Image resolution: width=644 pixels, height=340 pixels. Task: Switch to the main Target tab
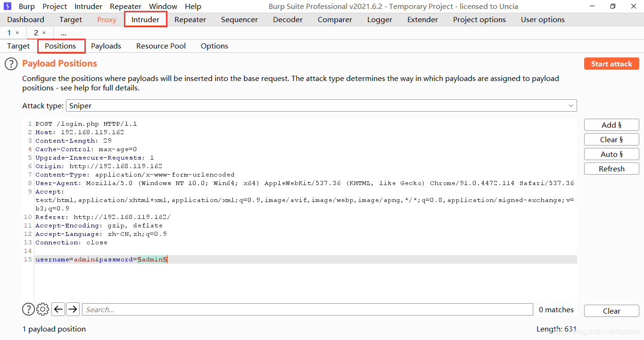[71, 20]
